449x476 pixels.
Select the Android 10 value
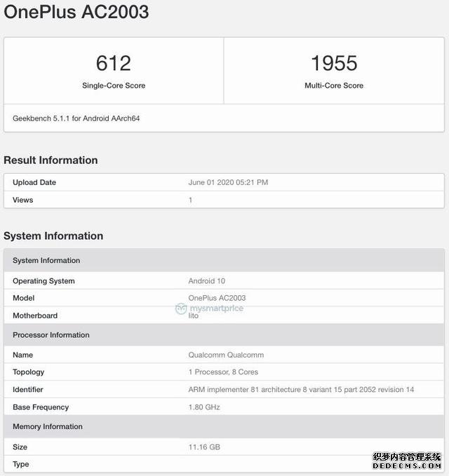point(206,281)
